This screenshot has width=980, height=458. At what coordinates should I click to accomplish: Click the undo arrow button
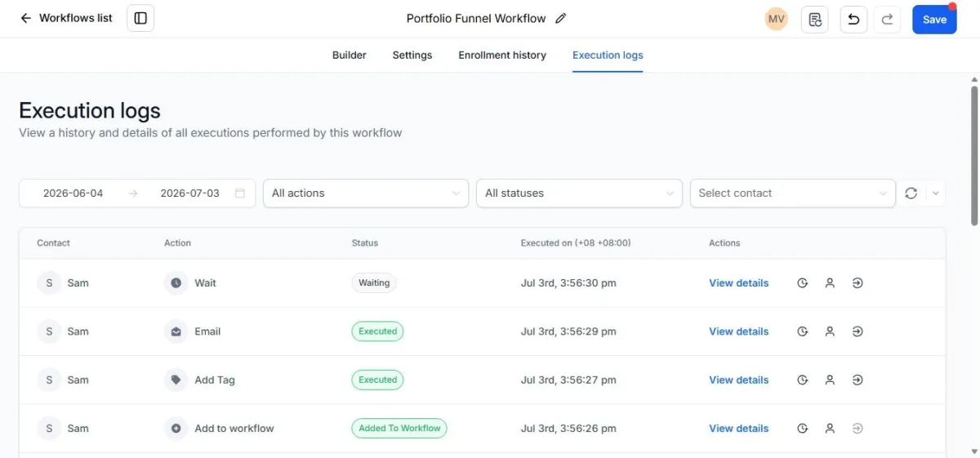click(853, 20)
